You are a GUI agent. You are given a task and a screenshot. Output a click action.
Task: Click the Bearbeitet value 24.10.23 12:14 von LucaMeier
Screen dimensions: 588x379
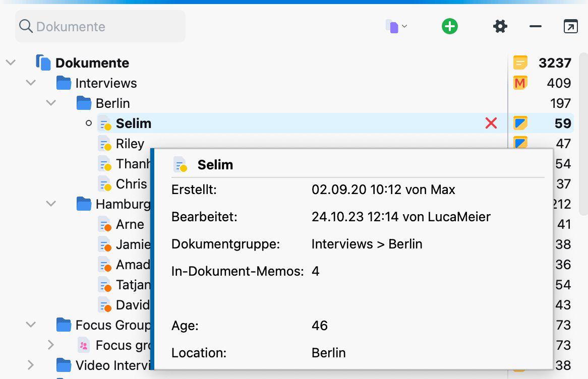[401, 217]
